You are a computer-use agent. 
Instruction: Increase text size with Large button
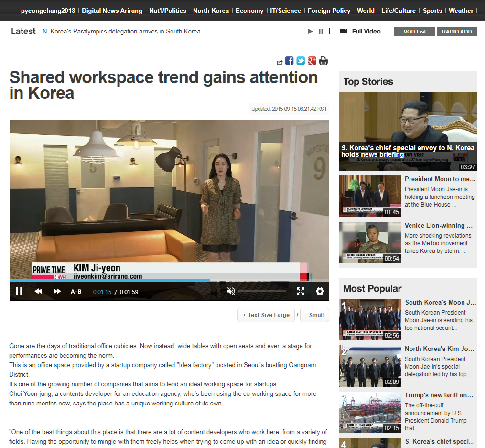point(266,315)
